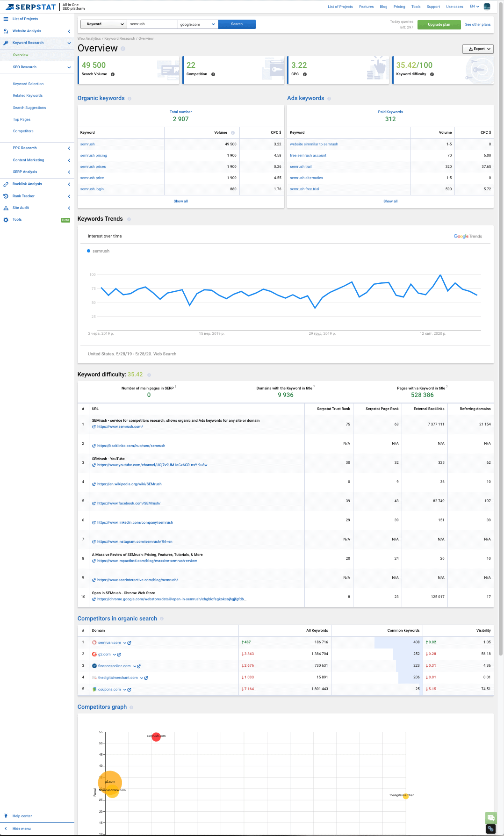
Task: Click the keyword search input field
Action: pos(152,24)
